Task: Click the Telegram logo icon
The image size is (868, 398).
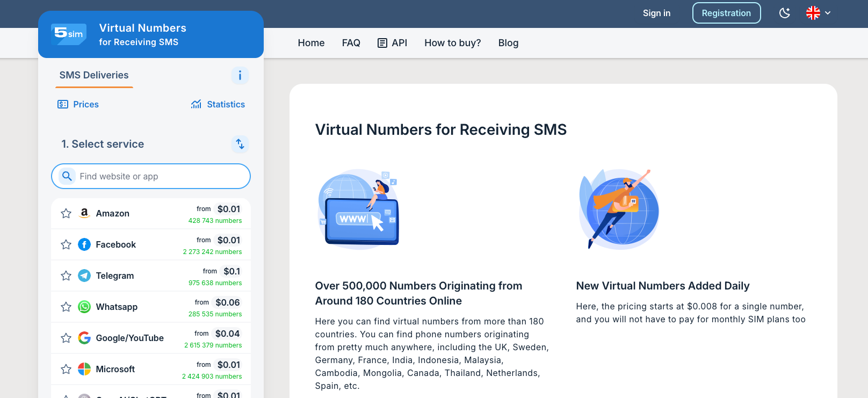Action: 84,276
